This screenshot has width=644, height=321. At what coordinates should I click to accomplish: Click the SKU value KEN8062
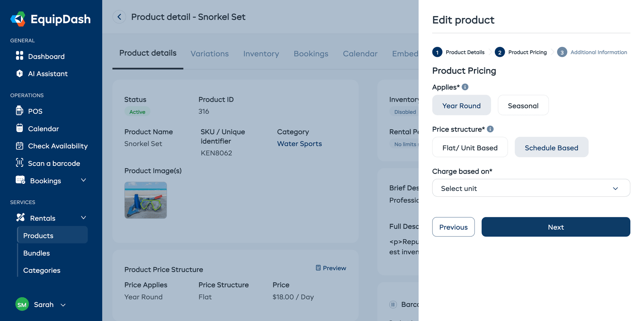click(x=216, y=153)
